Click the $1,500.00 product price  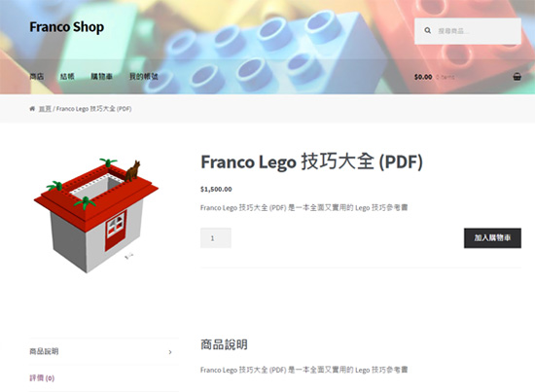(216, 189)
